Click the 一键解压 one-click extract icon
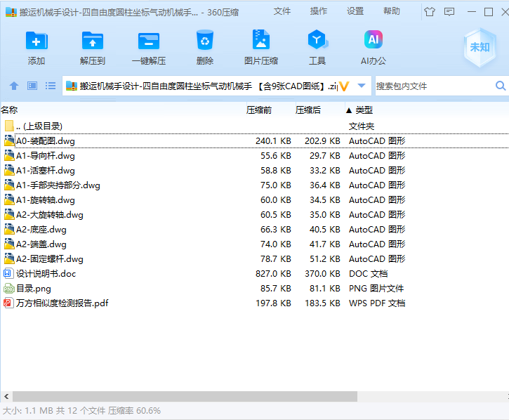509x420 pixels. [149, 41]
